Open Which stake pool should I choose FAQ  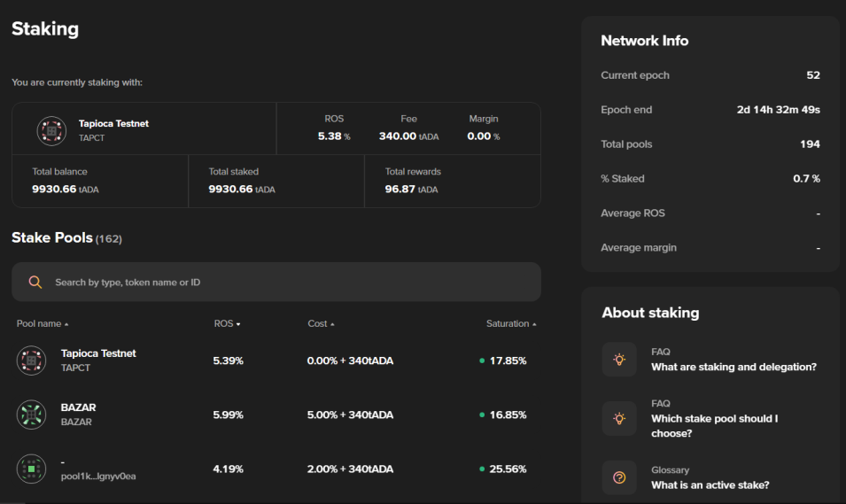[x=714, y=426]
